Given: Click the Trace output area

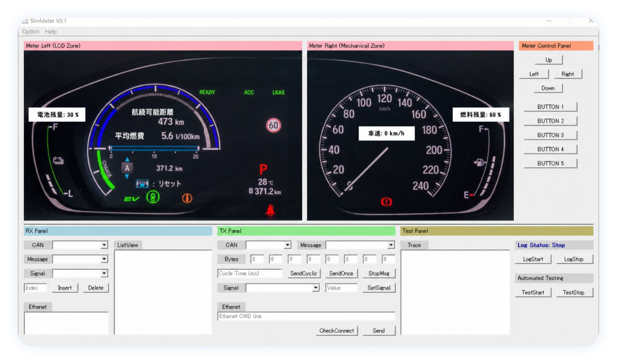Looking at the screenshot, I should (455, 292).
